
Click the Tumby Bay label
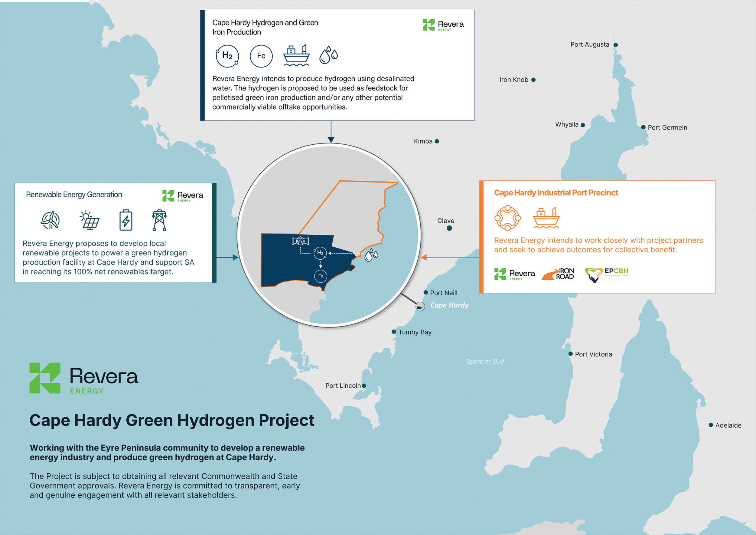tap(415, 332)
